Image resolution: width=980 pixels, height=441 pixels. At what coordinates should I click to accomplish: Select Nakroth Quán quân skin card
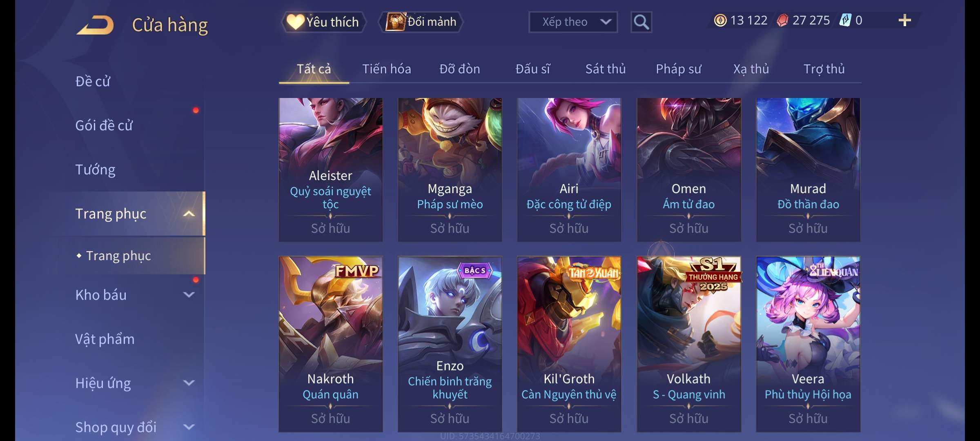point(331,344)
